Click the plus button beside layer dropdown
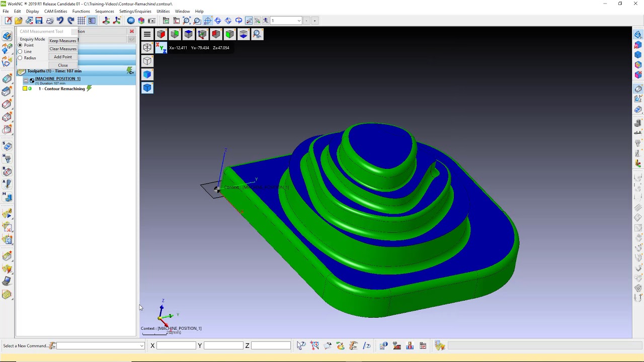Image resolution: width=644 pixels, height=362 pixels. click(315, 21)
